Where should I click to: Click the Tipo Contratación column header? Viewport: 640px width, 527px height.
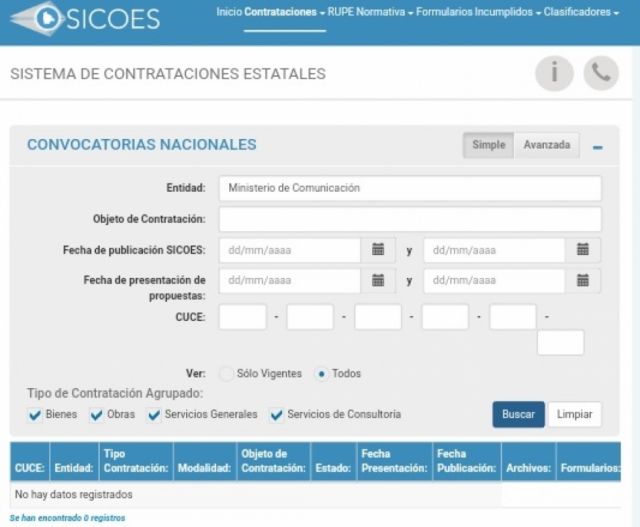pos(136,462)
